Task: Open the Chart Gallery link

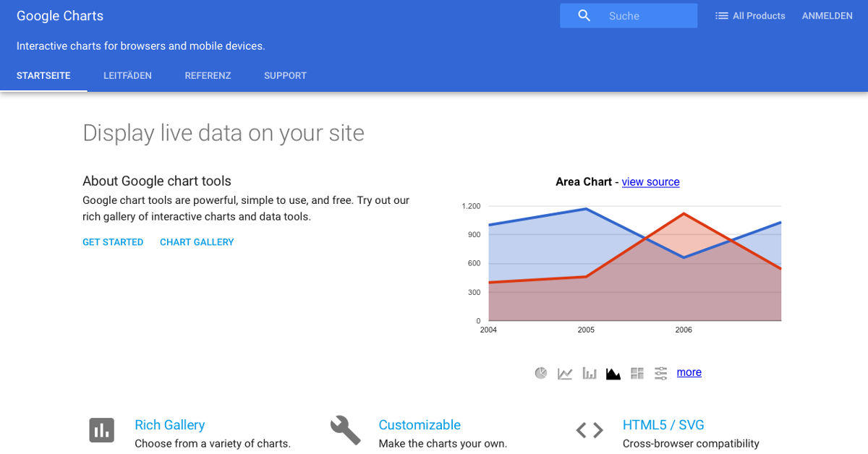Action: pos(197,242)
